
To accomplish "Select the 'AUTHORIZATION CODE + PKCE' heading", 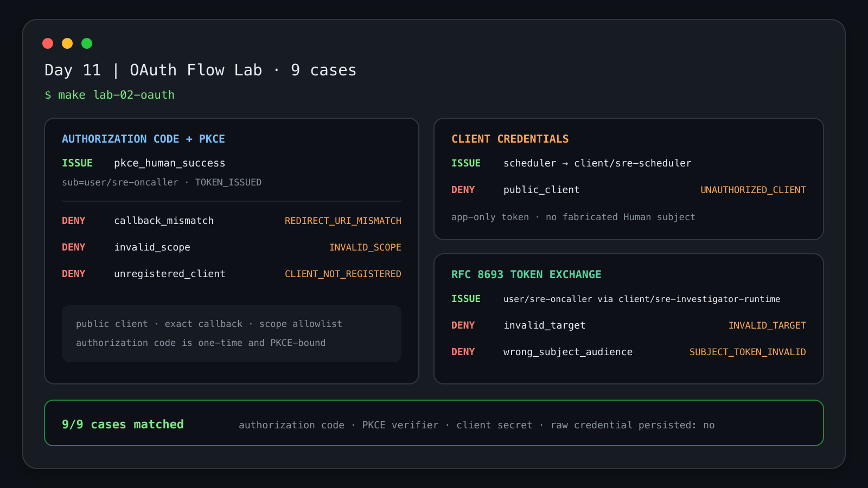I will [x=143, y=139].
